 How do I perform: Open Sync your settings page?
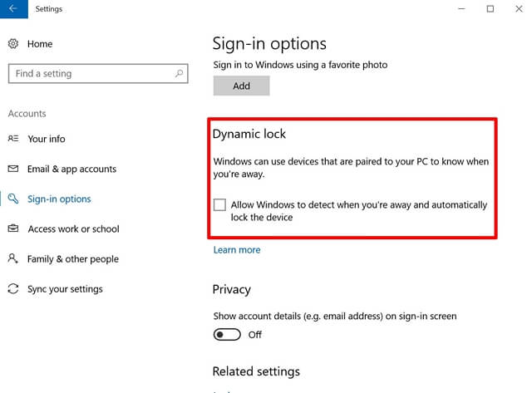click(x=65, y=288)
